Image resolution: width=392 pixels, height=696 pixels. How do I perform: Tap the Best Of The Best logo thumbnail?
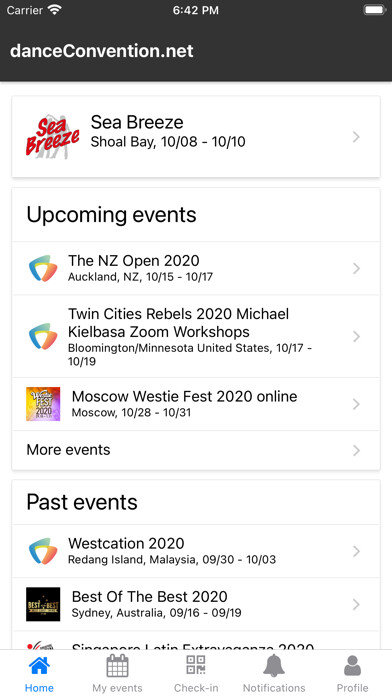43,604
